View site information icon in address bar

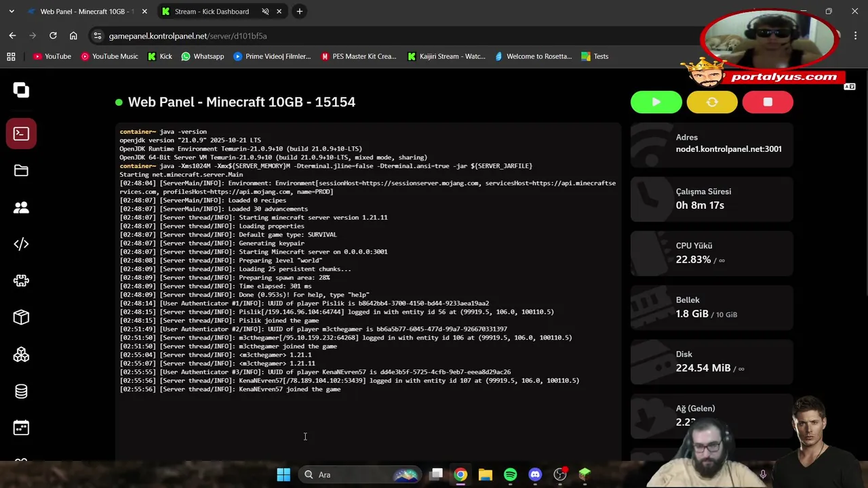[97, 36]
